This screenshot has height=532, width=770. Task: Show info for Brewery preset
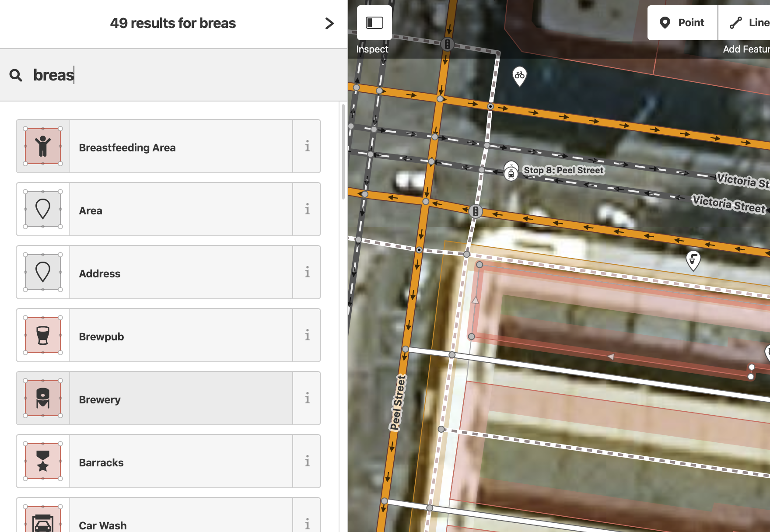click(x=307, y=398)
